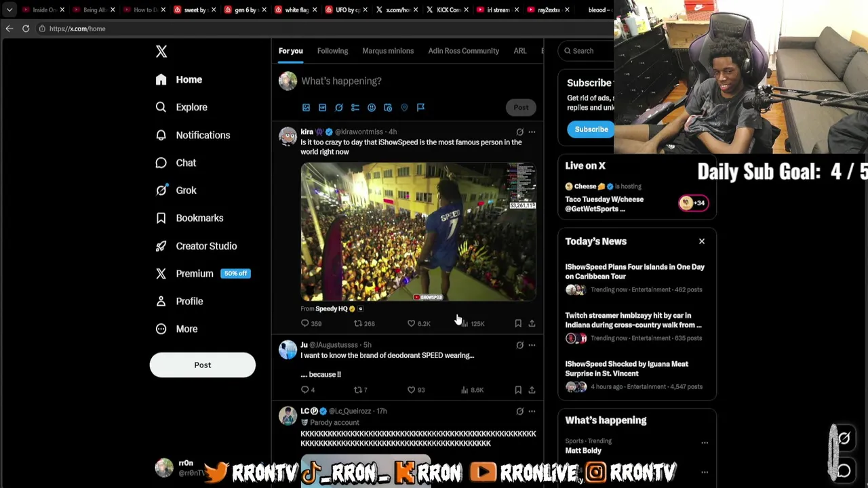
Task: Open Bookmarks in the sidebar
Action: click(189, 218)
